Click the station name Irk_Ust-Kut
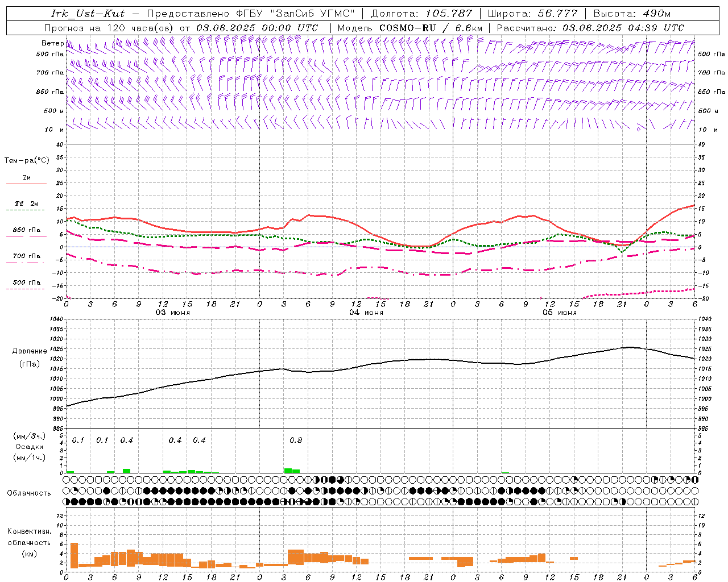The width and height of the screenshot is (728, 582). 88,14
